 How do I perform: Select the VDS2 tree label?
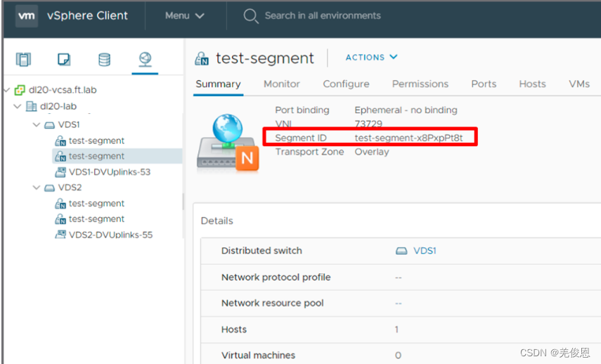coord(70,188)
